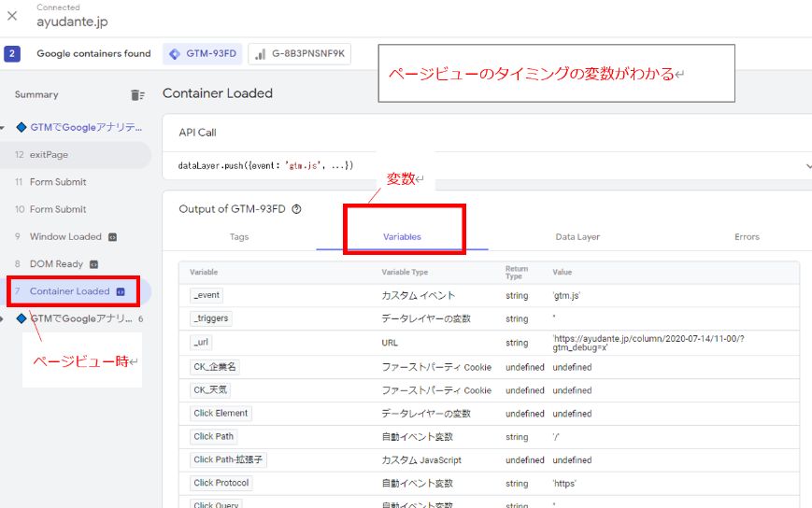Click the blue badge showing 2 containers

(x=12, y=54)
